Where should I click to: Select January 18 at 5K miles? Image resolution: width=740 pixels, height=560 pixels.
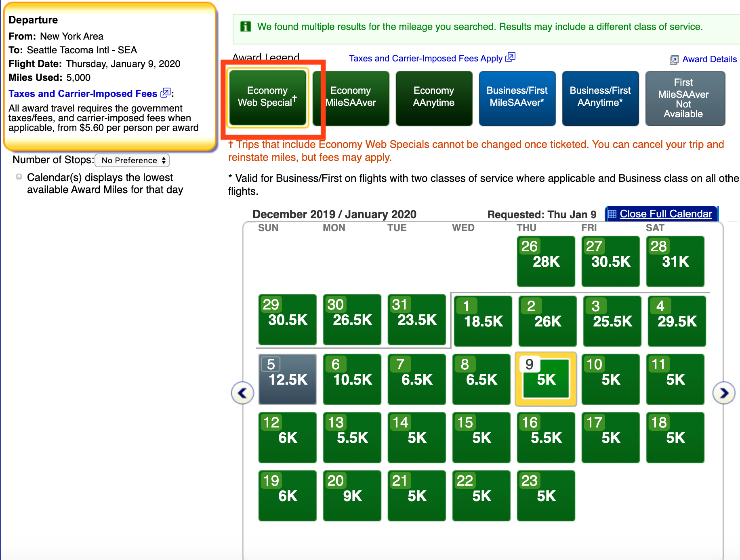pos(675,438)
